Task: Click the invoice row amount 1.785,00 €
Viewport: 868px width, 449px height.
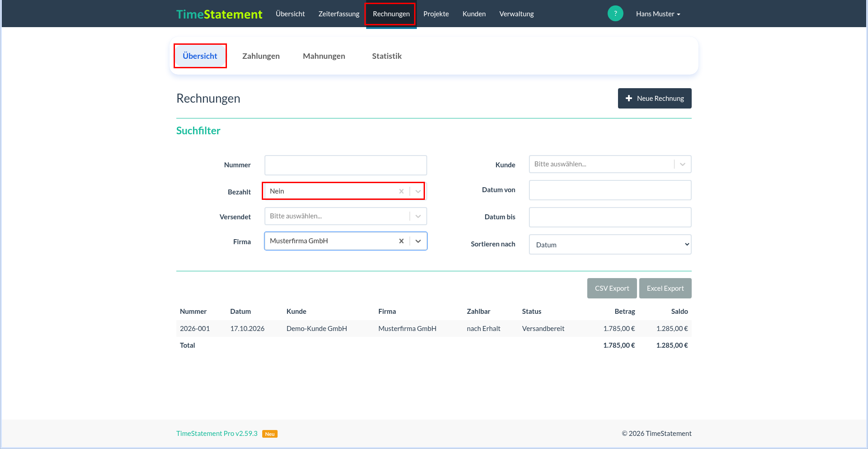Action: click(x=619, y=329)
